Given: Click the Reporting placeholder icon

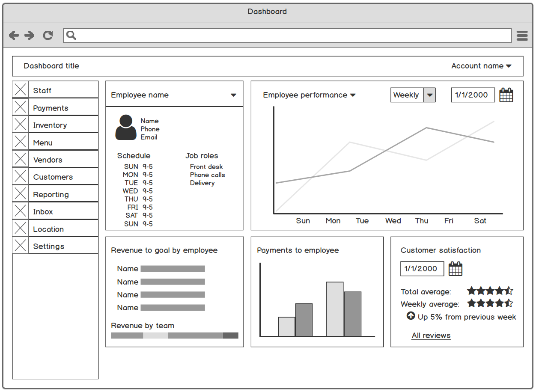Looking at the screenshot, I should pyautogui.click(x=21, y=193).
